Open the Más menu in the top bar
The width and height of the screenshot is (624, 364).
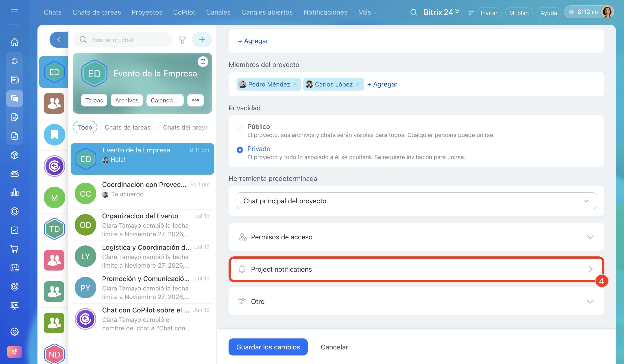pyautogui.click(x=367, y=12)
